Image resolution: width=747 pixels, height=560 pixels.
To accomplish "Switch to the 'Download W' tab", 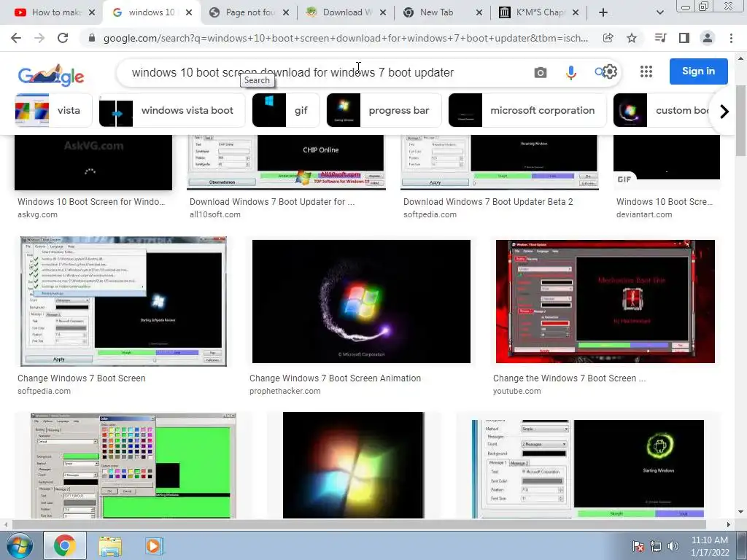I will pos(347,12).
